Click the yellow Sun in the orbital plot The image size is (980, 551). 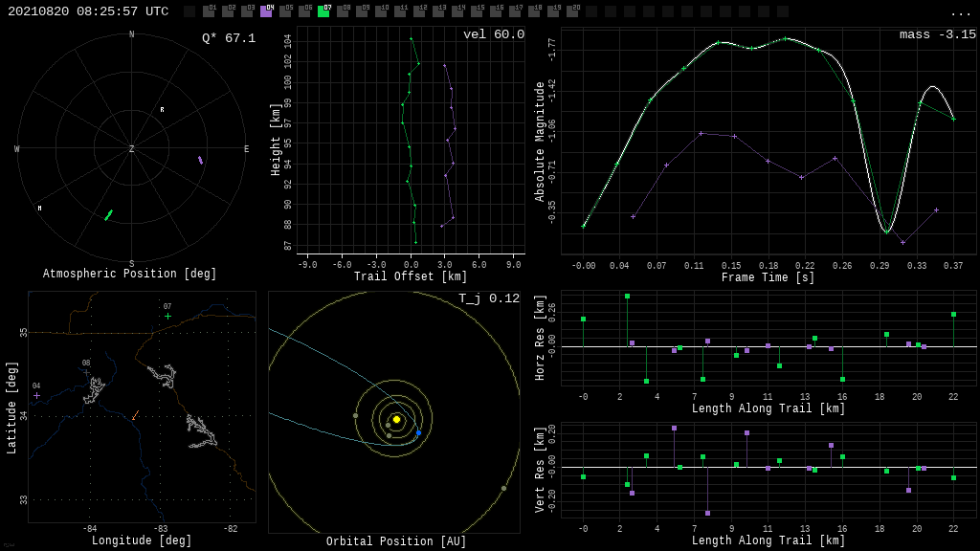[396, 419]
